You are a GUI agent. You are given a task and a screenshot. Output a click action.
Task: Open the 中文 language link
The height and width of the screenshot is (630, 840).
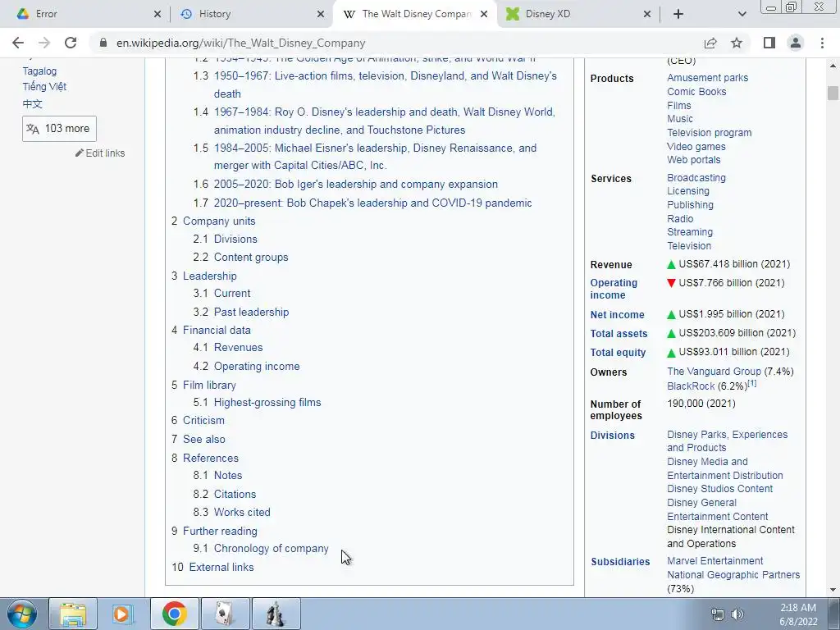pyautogui.click(x=32, y=104)
